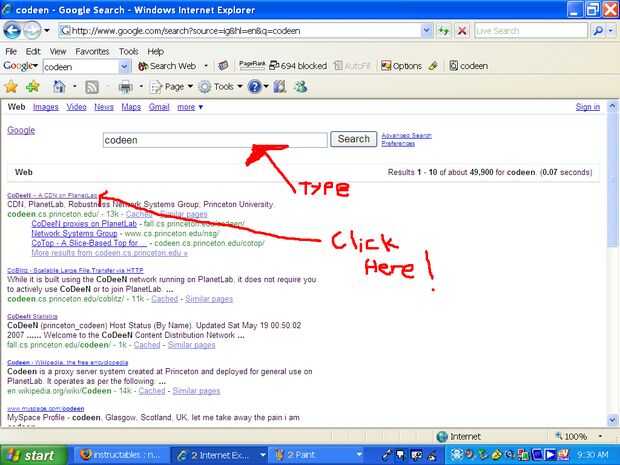Image resolution: width=620 pixels, height=465 pixels.
Task: Open the Favorites menu
Action: tap(92, 51)
